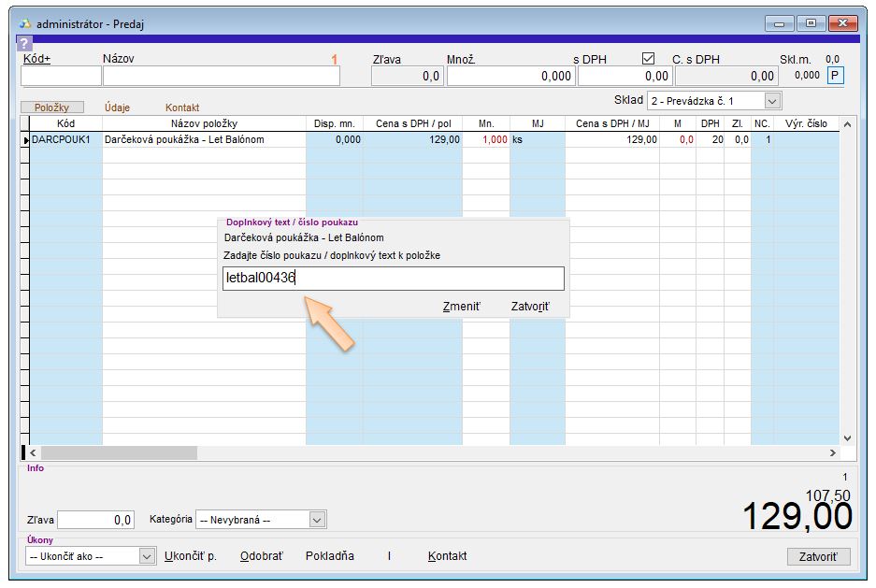Image resolution: width=876 pixels, height=588 pixels.
Task: Click the horizontal scrollbar left arrow
Action: (x=34, y=452)
